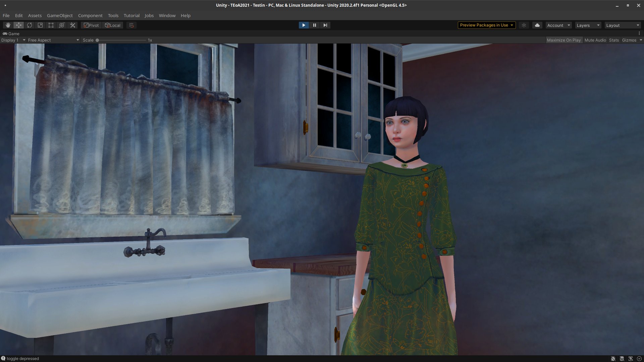The image size is (644, 362).
Task: Toggle the Stats overlay
Action: click(x=614, y=40)
